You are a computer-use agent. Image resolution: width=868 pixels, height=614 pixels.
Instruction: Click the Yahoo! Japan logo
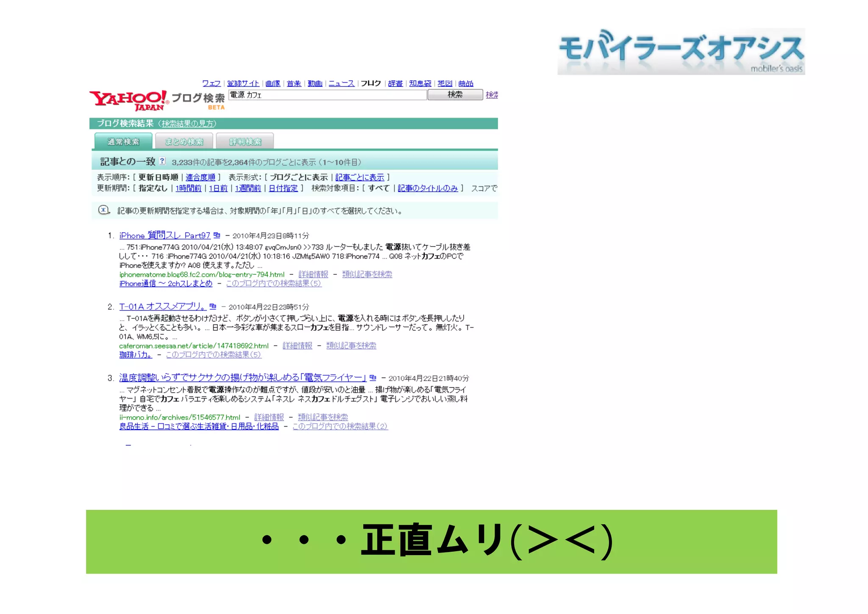(x=129, y=100)
